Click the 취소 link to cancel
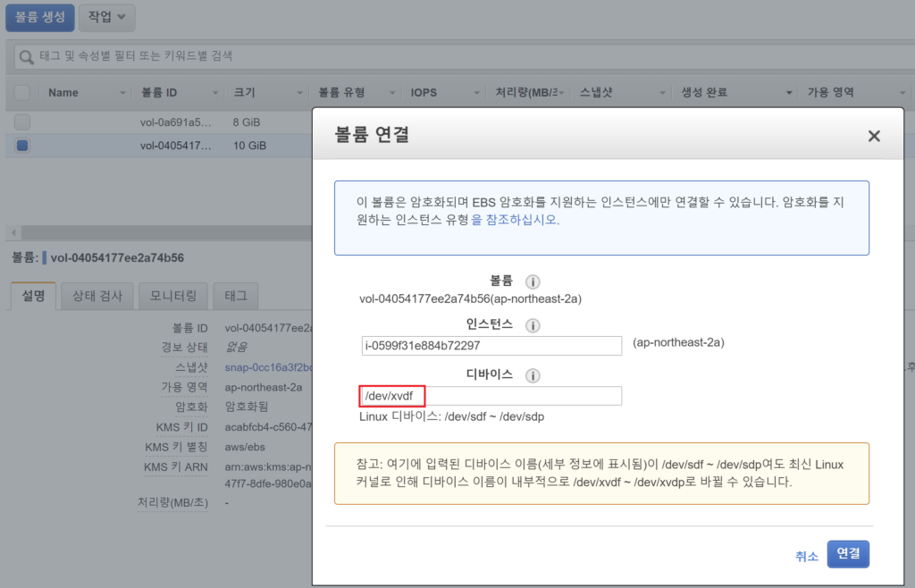915x588 pixels. pyautogui.click(x=806, y=556)
